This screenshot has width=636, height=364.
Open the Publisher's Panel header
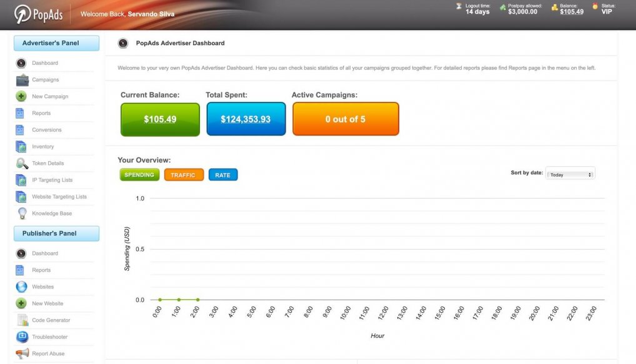tap(56, 234)
